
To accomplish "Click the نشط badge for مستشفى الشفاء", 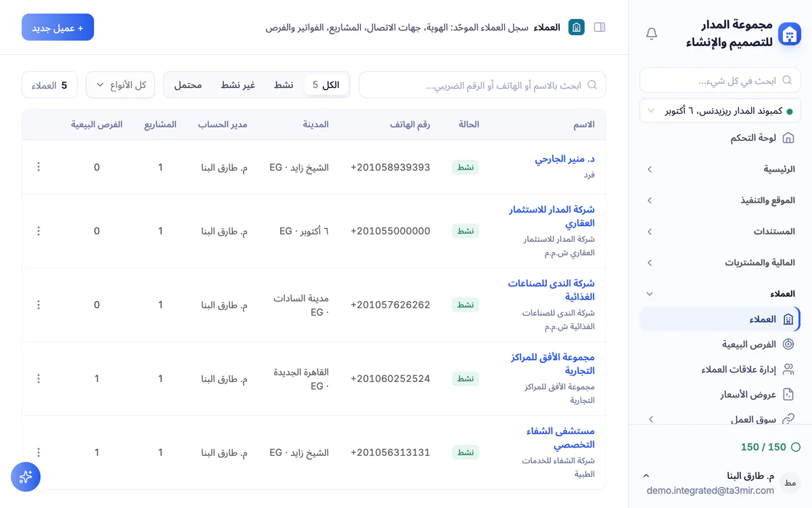I will 466,452.
